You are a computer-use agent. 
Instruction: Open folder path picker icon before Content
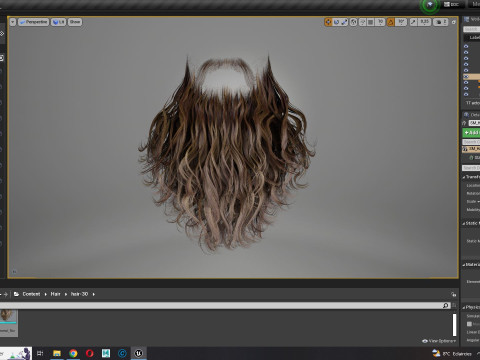(16, 294)
